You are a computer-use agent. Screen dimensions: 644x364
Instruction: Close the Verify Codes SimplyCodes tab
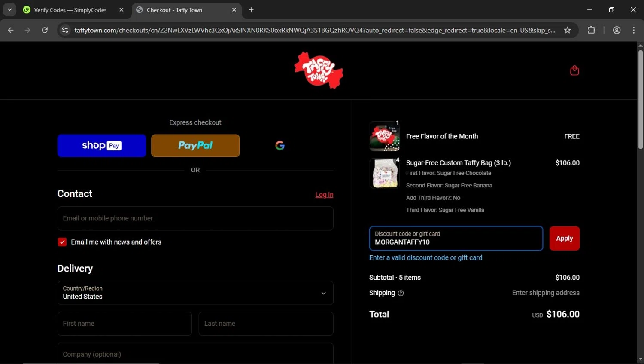tap(122, 10)
